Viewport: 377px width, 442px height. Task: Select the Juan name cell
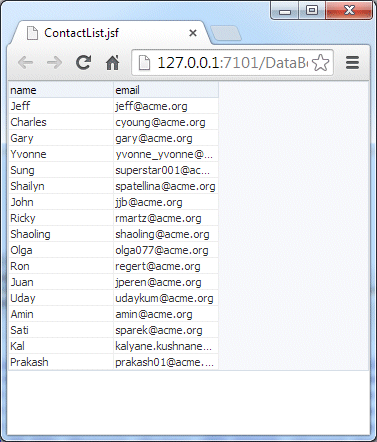[x=61, y=282]
